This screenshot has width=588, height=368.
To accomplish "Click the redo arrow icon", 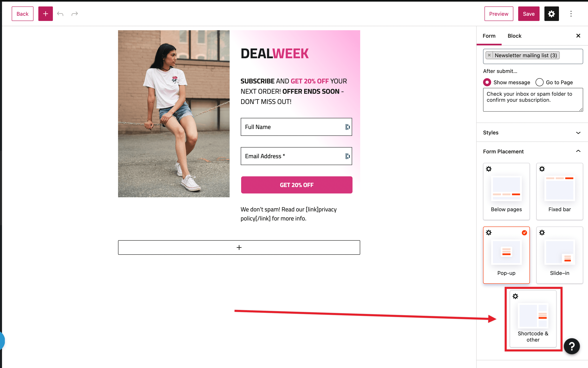I will [75, 14].
